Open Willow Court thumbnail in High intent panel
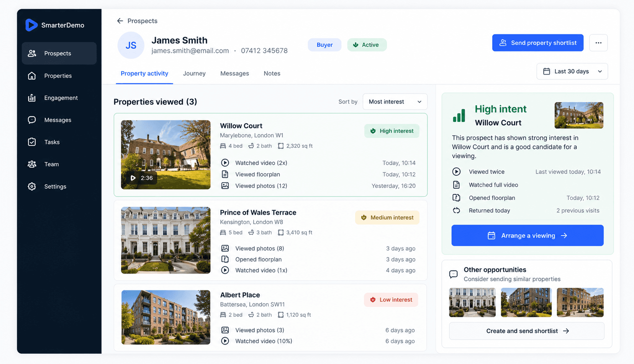 pos(579,115)
